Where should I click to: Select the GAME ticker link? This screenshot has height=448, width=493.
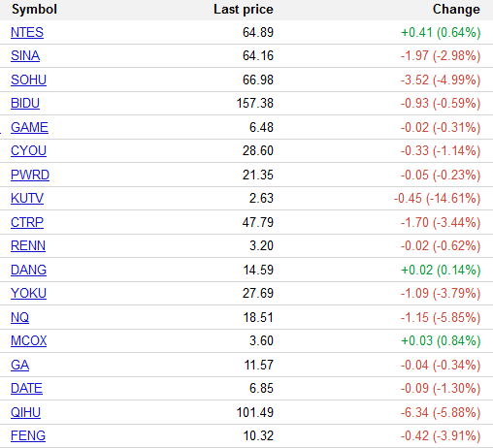29,127
